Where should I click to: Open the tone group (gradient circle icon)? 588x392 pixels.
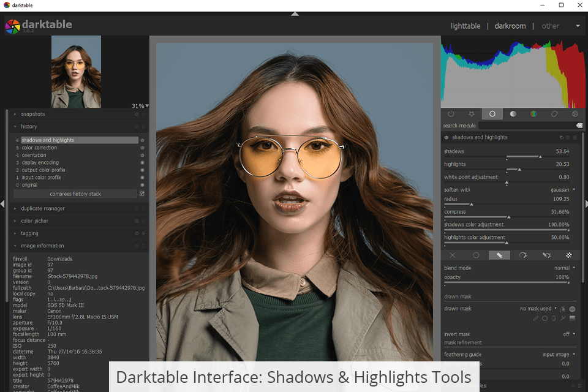tap(513, 114)
